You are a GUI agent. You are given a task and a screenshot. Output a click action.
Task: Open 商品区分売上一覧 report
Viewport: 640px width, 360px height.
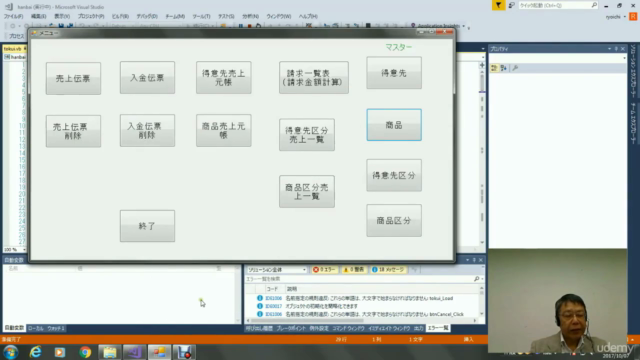click(x=307, y=191)
